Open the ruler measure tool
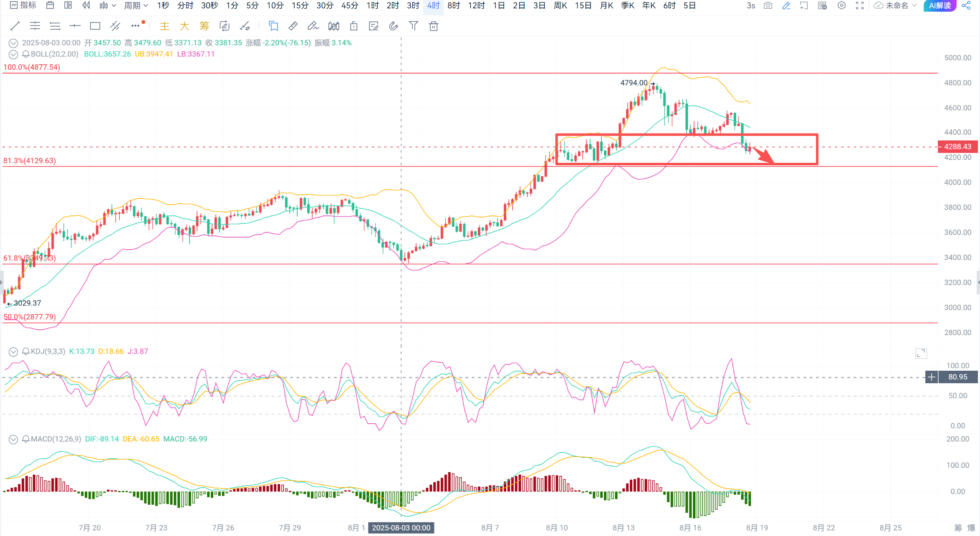 [293, 26]
